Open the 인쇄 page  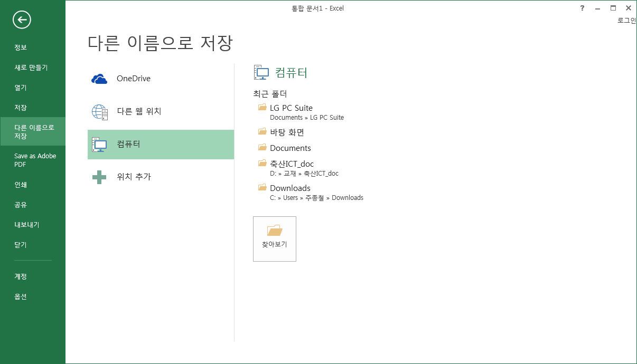(33, 185)
